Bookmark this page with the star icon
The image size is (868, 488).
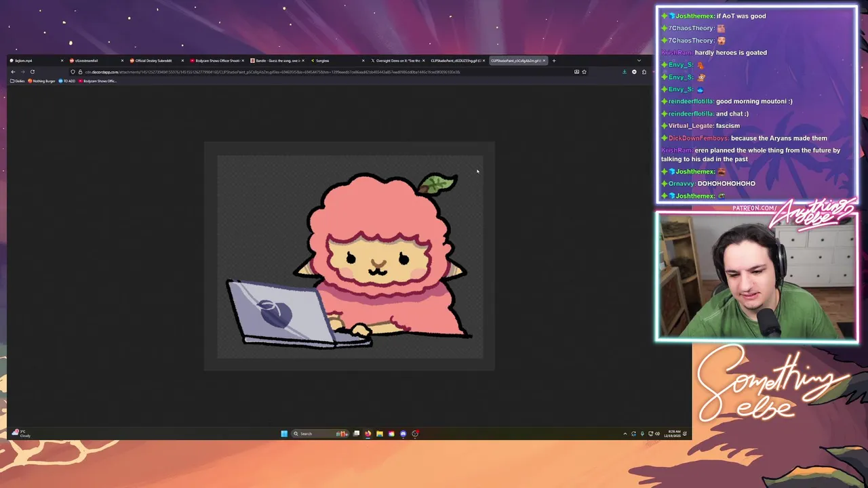[584, 72]
